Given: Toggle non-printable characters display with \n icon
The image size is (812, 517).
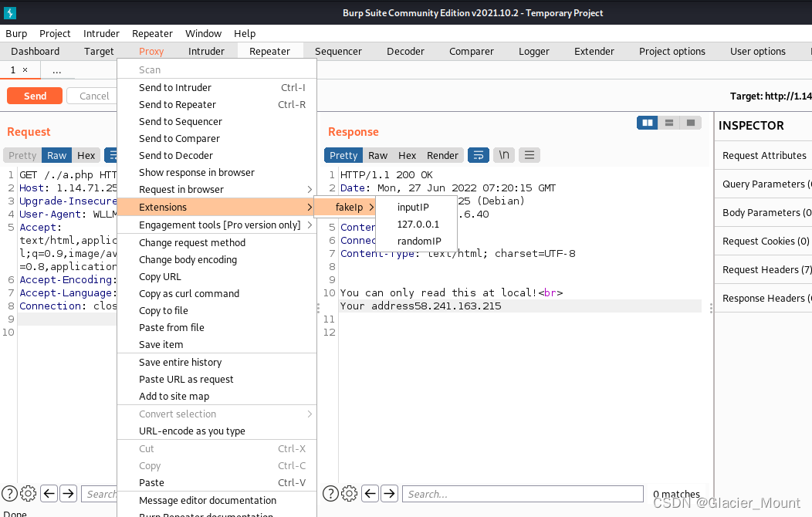Looking at the screenshot, I should click(x=503, y=155).
